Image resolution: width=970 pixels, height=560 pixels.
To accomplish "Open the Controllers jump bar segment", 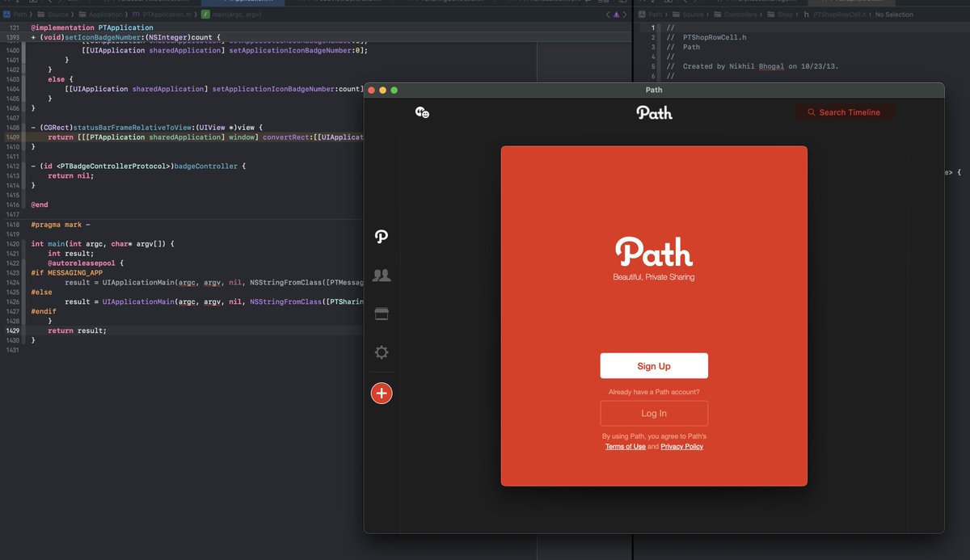I will tap(734, 15).
